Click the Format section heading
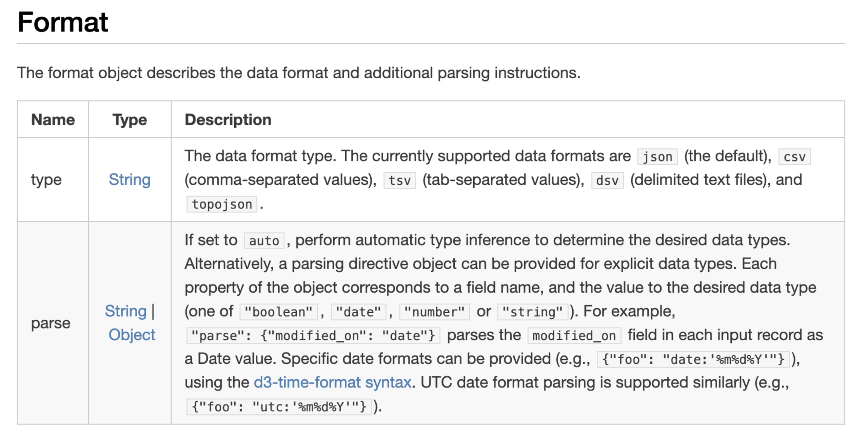The height and width of the screenshot is (442, 868). pos(63,22)
